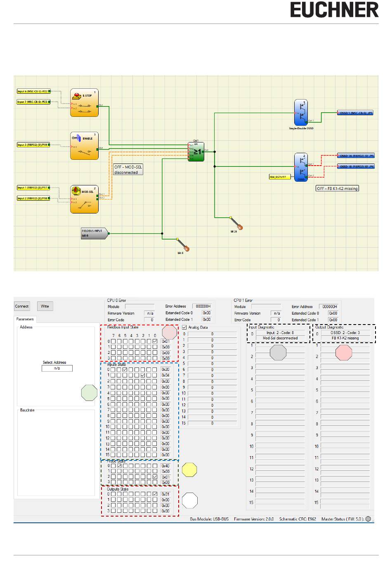The height and width of the screenshot is (569, 392).
Task: Click the FBK_RST1/P7 feedback terminal
Action: click(x=280, y=177)
